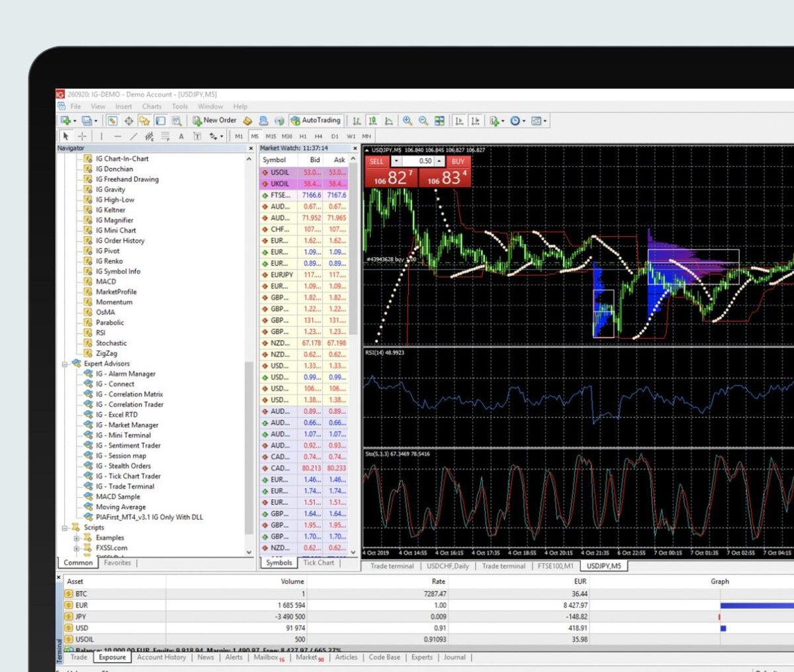Image resolution: width=794 pixels, height=672 pixels.
Task: Enable chart Auto Scroll icon
Action: pyautogui.click(x=459, y=120)
